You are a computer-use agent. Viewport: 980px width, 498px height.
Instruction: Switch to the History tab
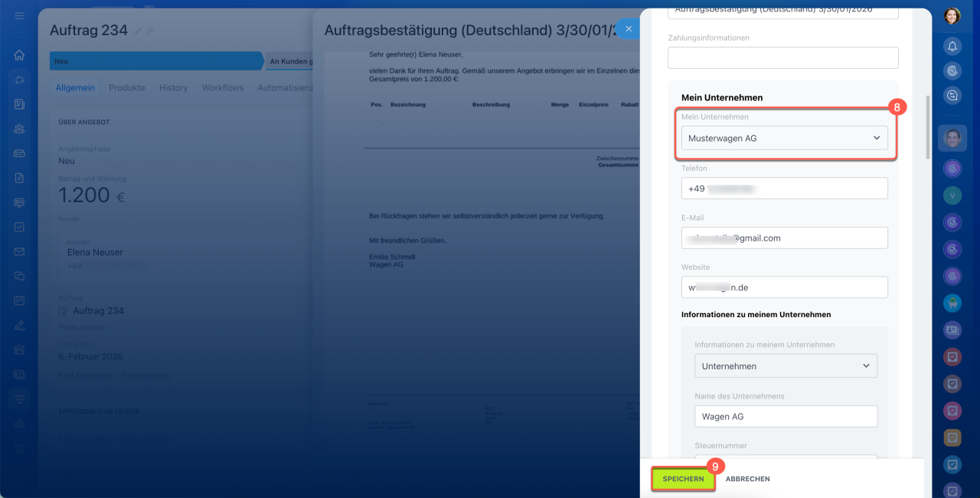173,87
